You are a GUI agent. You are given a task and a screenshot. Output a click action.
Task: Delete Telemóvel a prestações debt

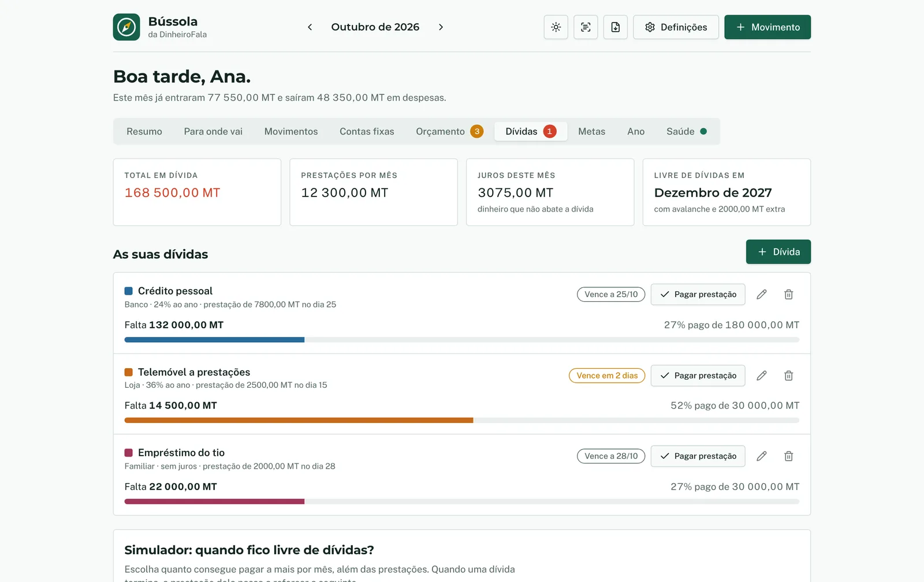tap(788, 376)
